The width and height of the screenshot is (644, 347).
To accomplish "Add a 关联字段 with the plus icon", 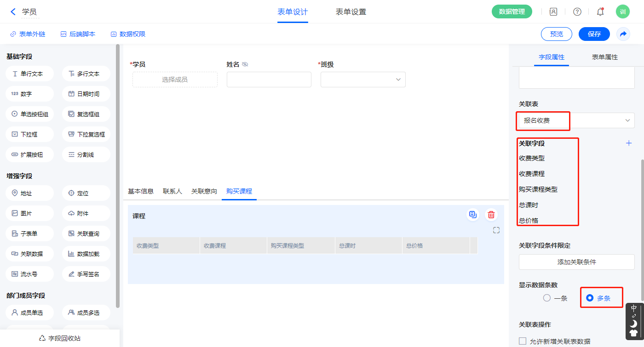I will [x=629, y=143].
